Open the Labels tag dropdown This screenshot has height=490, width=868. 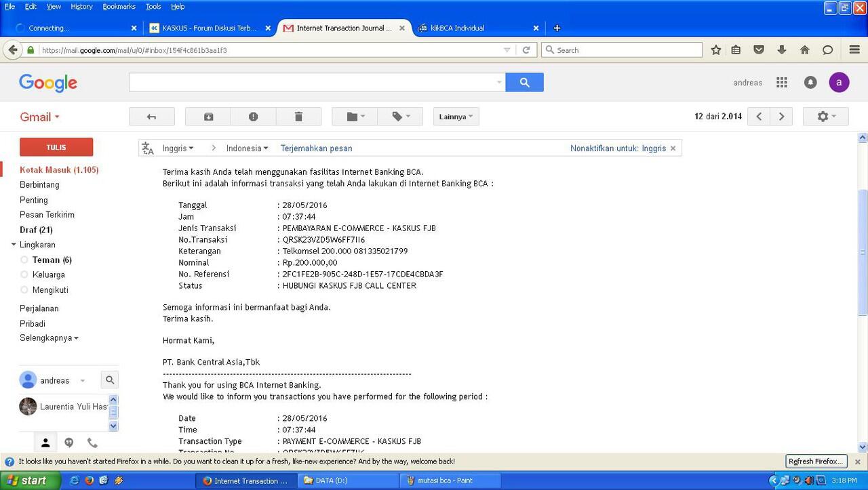coord(400,117)
